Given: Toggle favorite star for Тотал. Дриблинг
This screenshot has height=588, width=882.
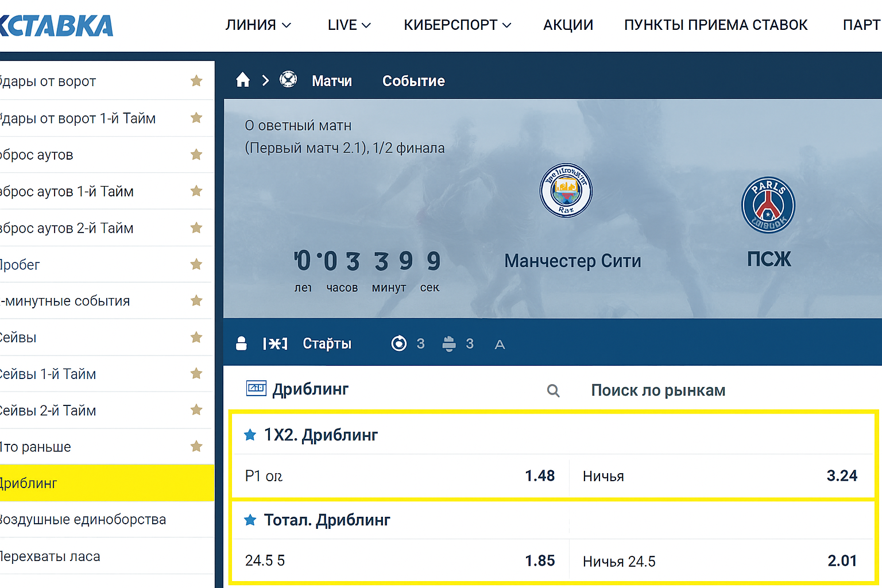Looking at the screenshot, I should pos(250,520).
